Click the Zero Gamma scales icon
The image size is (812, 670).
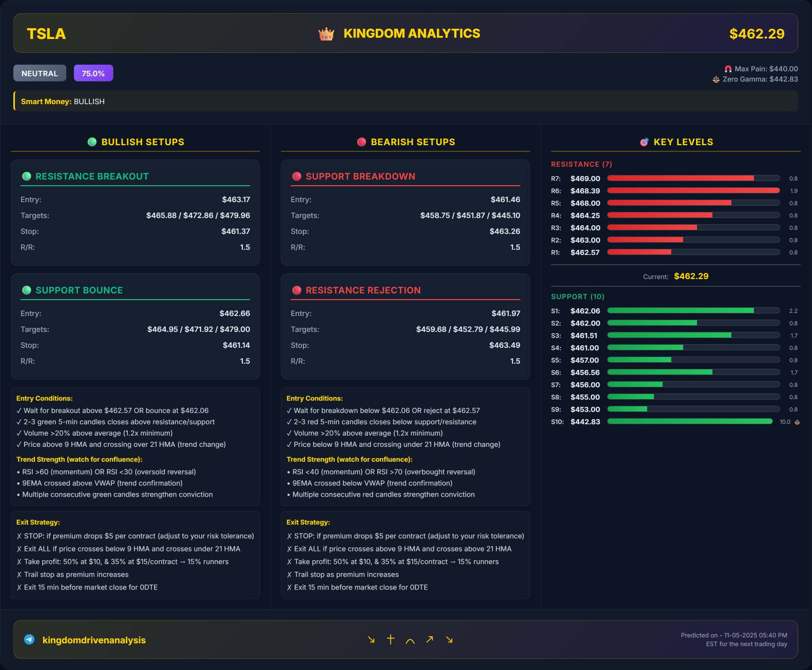[716, 80]
